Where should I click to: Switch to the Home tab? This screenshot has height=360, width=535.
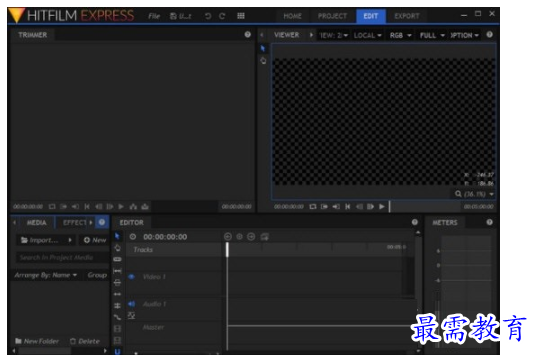tap(292, 16)
